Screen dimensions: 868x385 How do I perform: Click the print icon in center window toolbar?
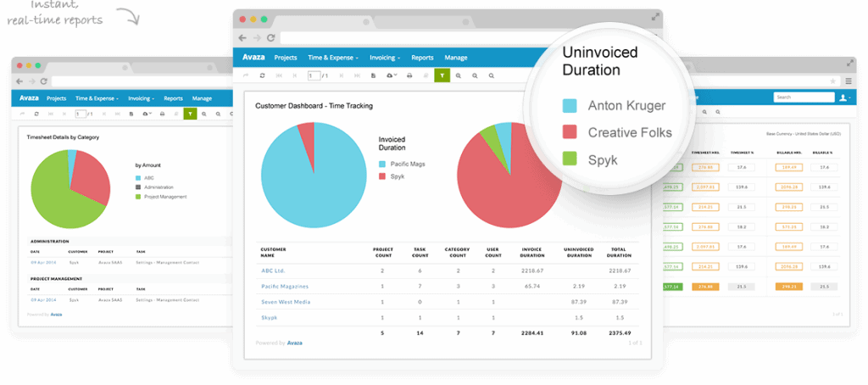click(x=409, y=75)
